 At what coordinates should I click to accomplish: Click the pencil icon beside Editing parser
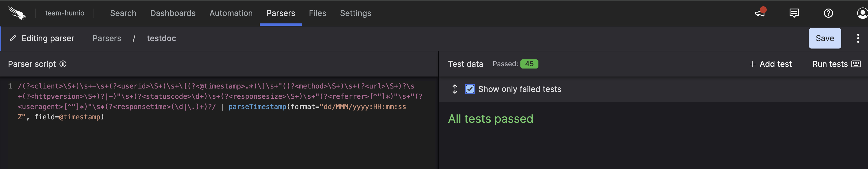[13, 38]
